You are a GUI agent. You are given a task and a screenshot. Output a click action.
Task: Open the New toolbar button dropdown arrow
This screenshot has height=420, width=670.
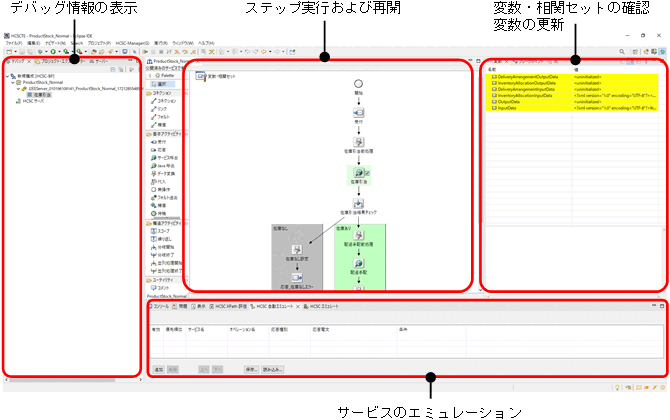[x=15, y=52]
